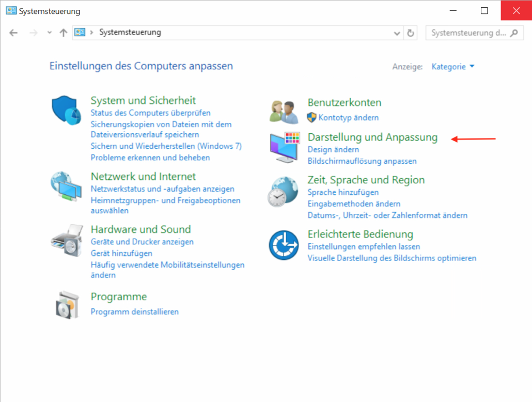Go up one level with the up arrow

64,33
